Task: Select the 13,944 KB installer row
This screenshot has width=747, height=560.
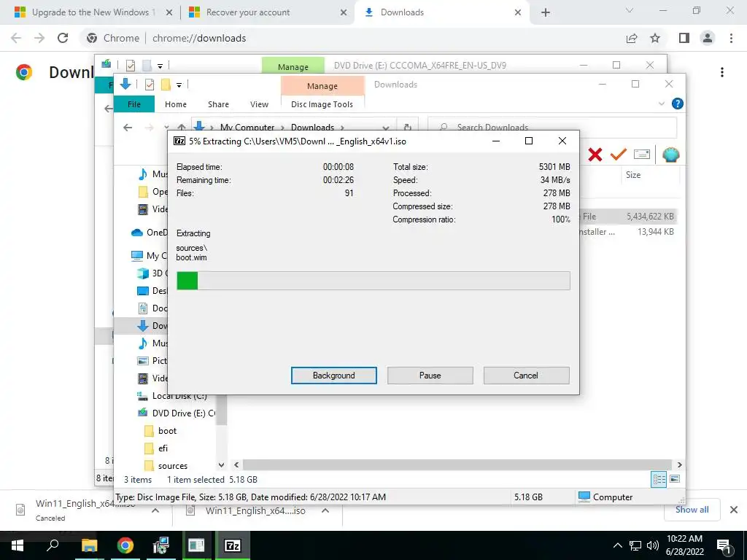Action: pyautogui.click(x=629, y=232)
